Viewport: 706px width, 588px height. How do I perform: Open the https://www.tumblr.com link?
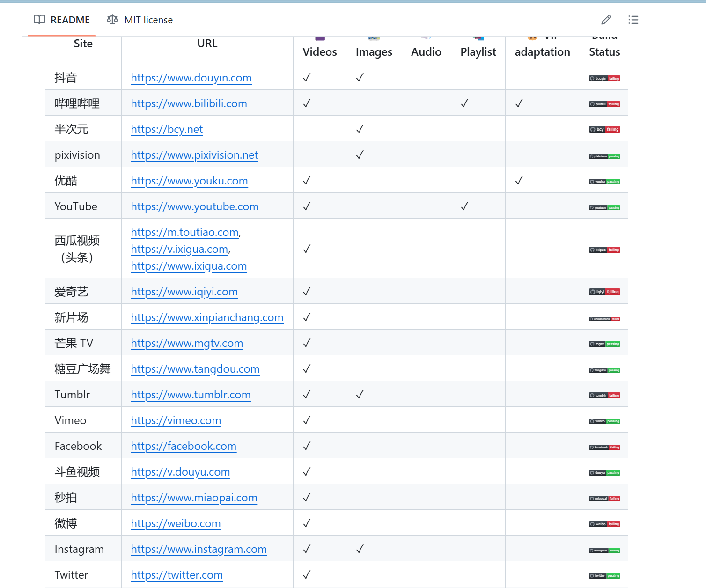point(191,395)
